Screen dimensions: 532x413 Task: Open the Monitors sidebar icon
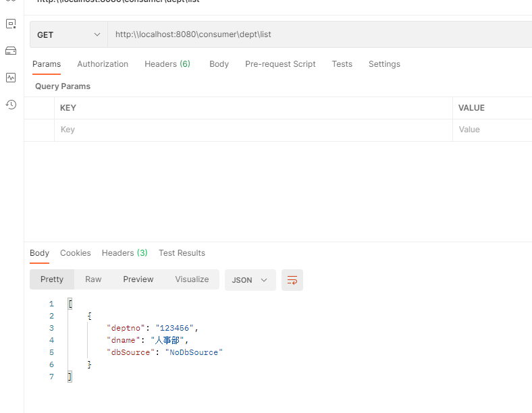click(11, 78)
